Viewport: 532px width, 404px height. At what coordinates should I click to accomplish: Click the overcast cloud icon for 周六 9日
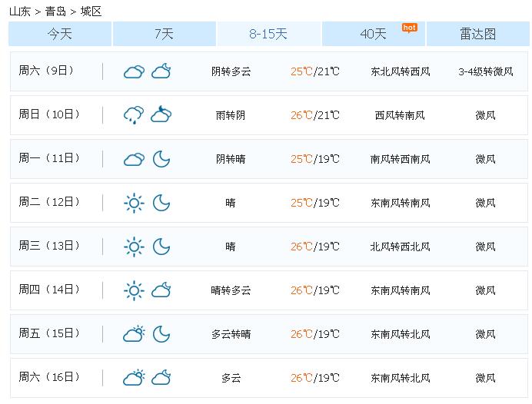(134, 72)
